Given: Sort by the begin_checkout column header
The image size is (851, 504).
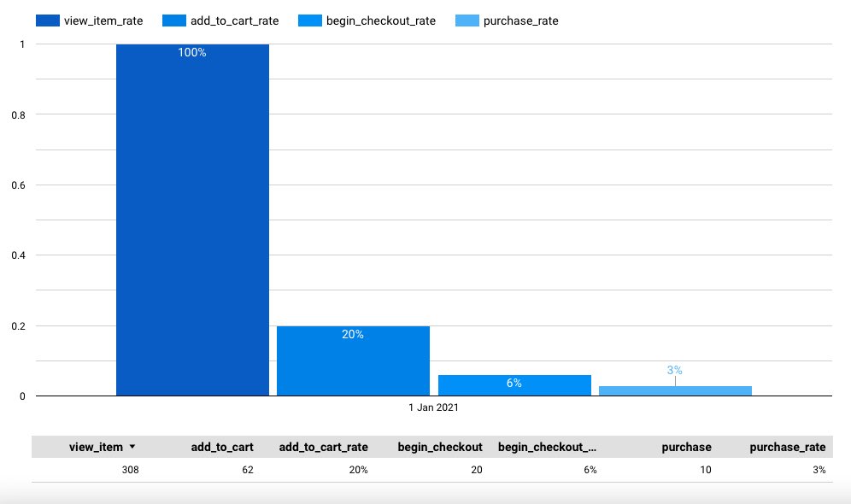Looking at the screenshot, I should tap(440, 447).
